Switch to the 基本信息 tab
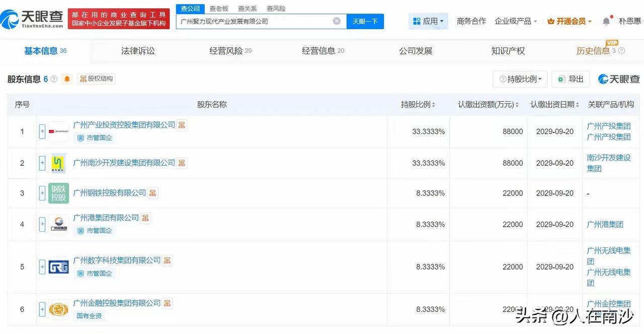Viewport: 644px width, 334px height. coord(45,51)
